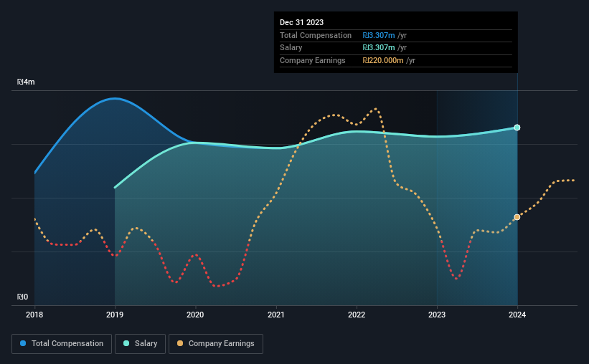
Task: Toggle the Salary legend button
Action: (140, 344)
